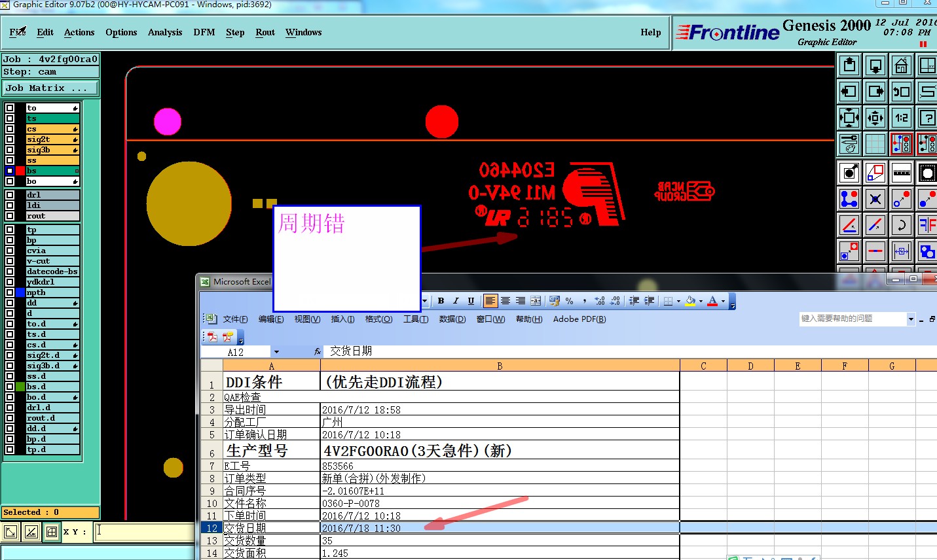
Task: Click the Italic icon in Excel toolbar
Action: click(x=456, y=301)
